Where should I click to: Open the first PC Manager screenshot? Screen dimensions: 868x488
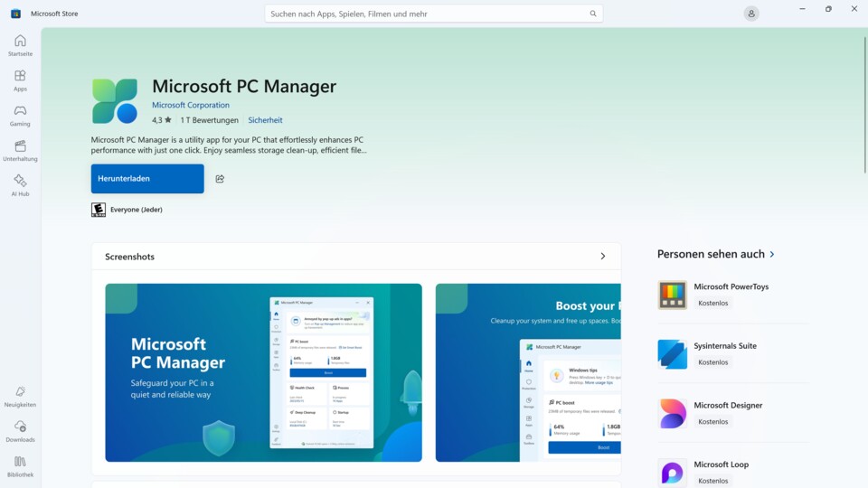tap(263, 372)
